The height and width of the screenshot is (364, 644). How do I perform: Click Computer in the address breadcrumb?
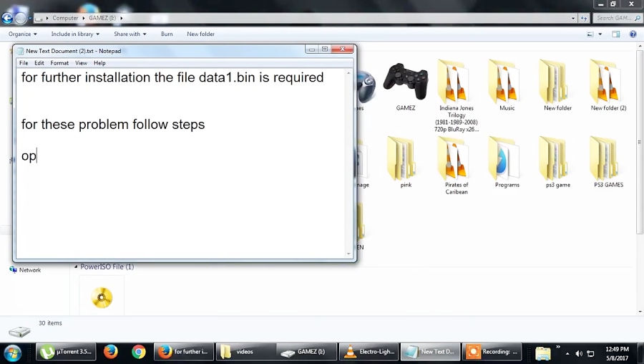pyautogui.click(x=65, y=18)
